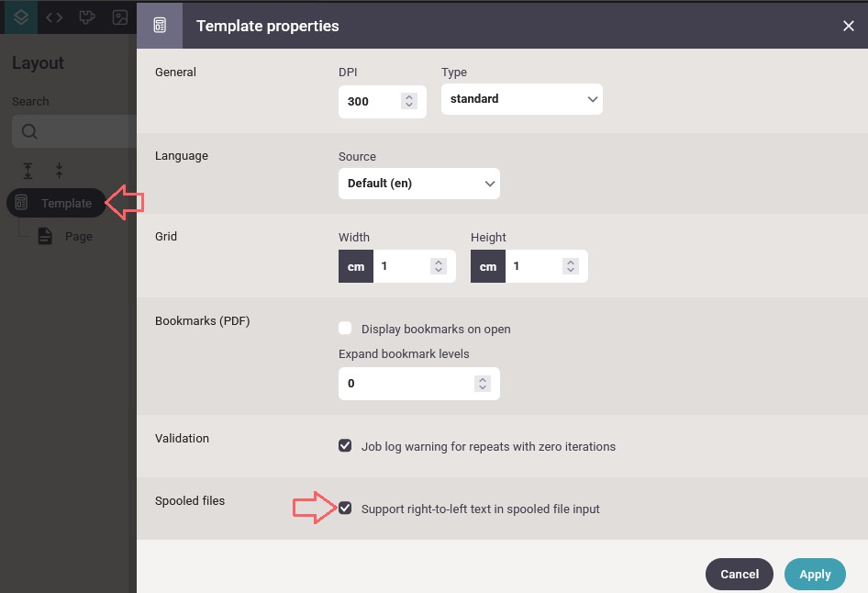The height and width of the screenshot is (593, 868).
Task: Select Template in the layout tree
Action: 56,203
